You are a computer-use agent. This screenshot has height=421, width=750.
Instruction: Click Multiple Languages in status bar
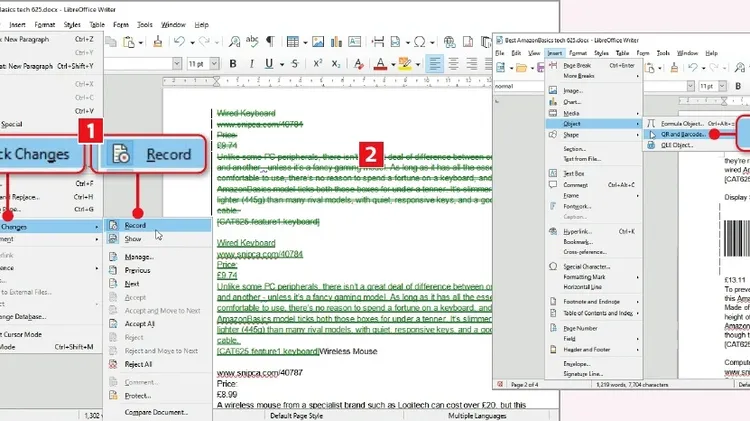point(477,416)
